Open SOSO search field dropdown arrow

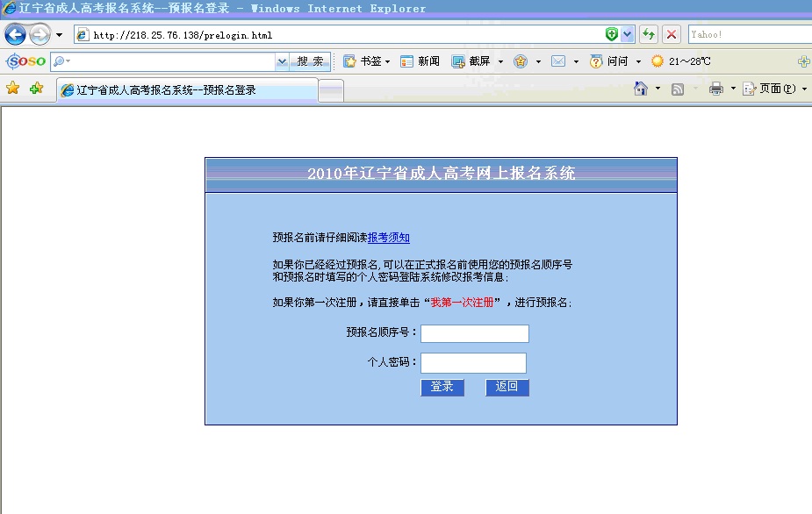tap(282, 61)
